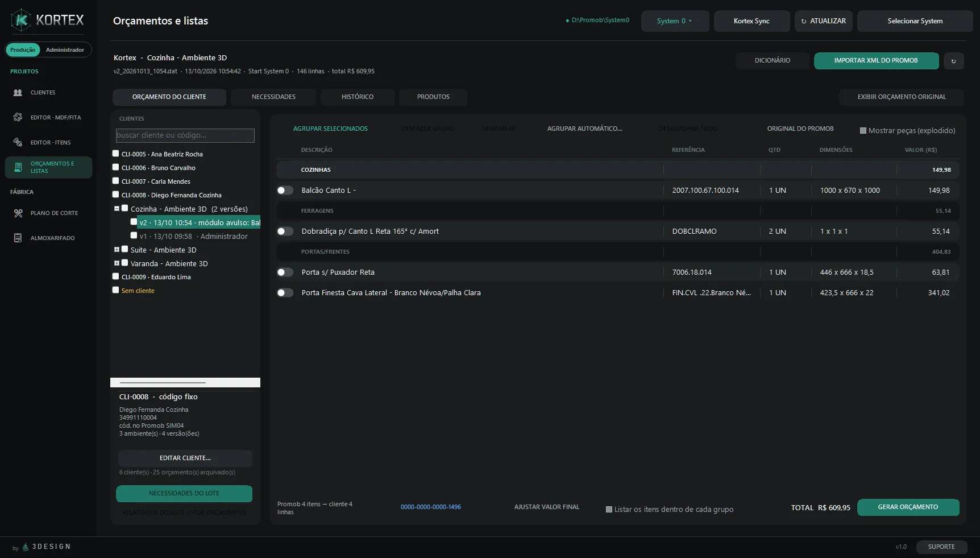Open the System 0 dropdown
This screenshot has height=558, width=980.
(675, 21)
